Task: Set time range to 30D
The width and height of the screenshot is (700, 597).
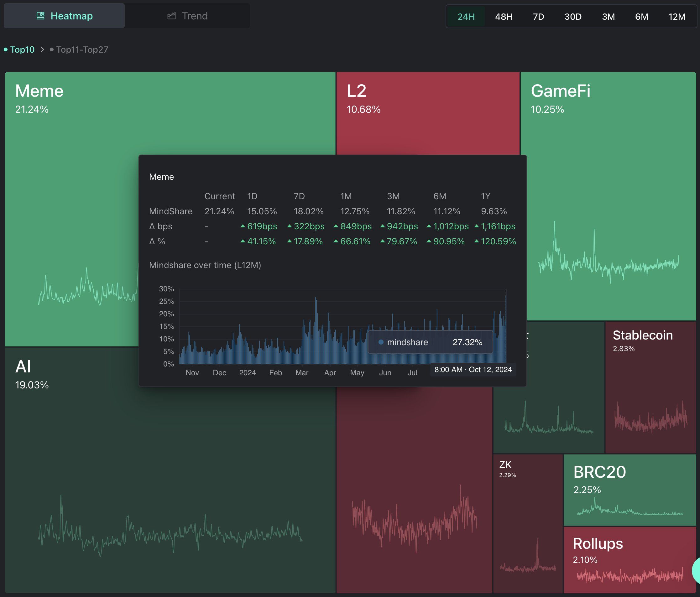Action: click(573, 17)
